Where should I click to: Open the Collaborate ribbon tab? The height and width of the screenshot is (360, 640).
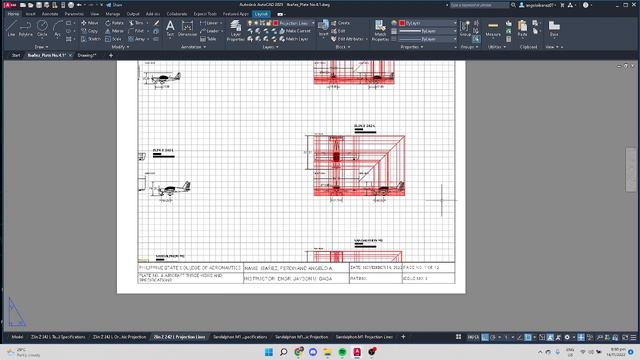pyautogui.click(x=176, y=14)
